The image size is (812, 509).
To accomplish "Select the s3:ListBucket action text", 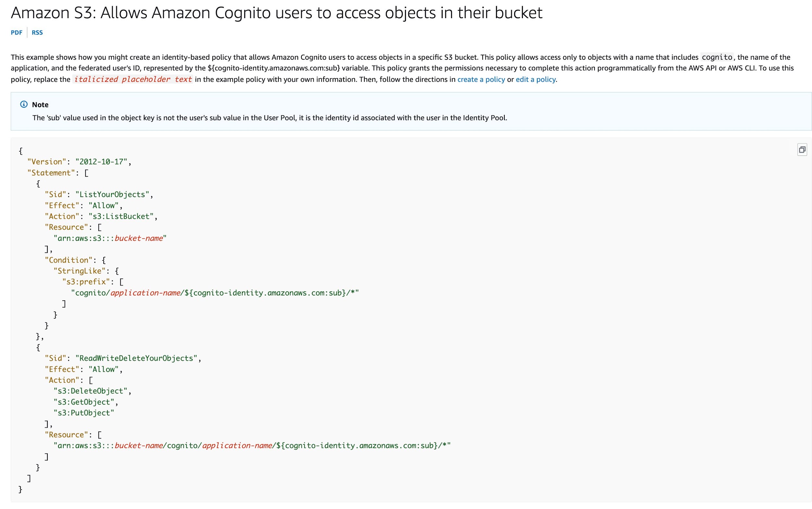I will 122,216.
